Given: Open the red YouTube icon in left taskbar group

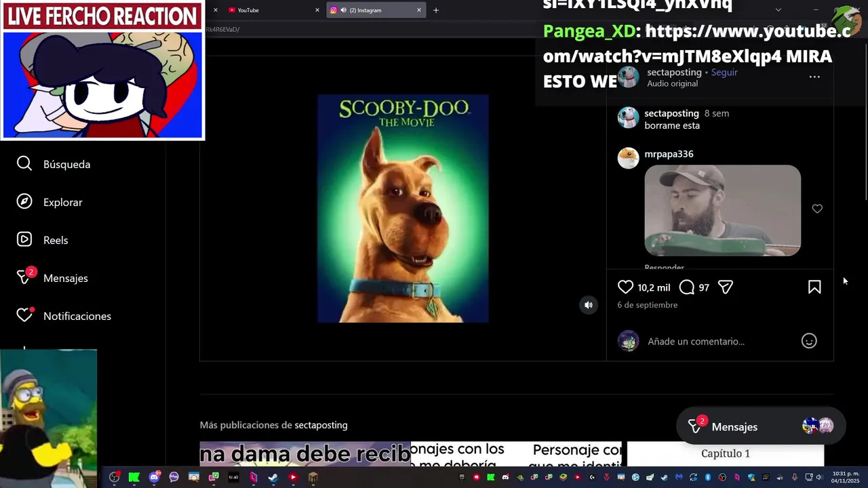Looking at the screenshot, I should [293, 477].
